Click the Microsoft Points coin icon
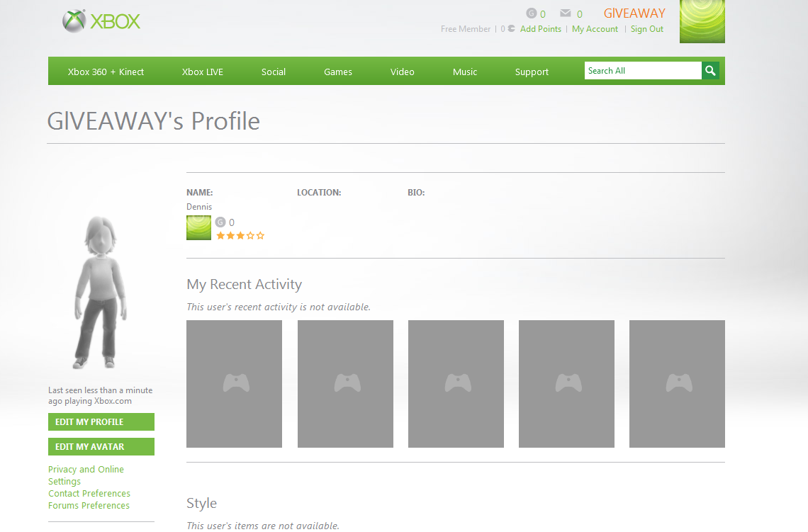808x532 pixels. (510, 29)
